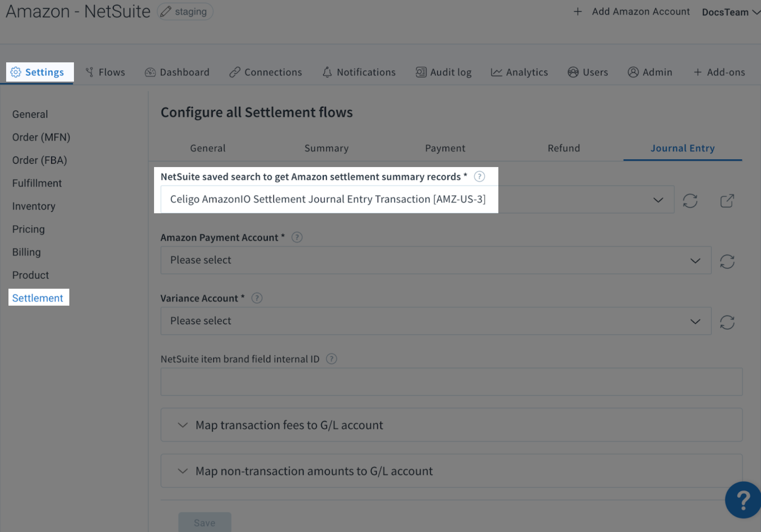Open the Flows tab
761x532 pixels.
[x=105, y=72]
